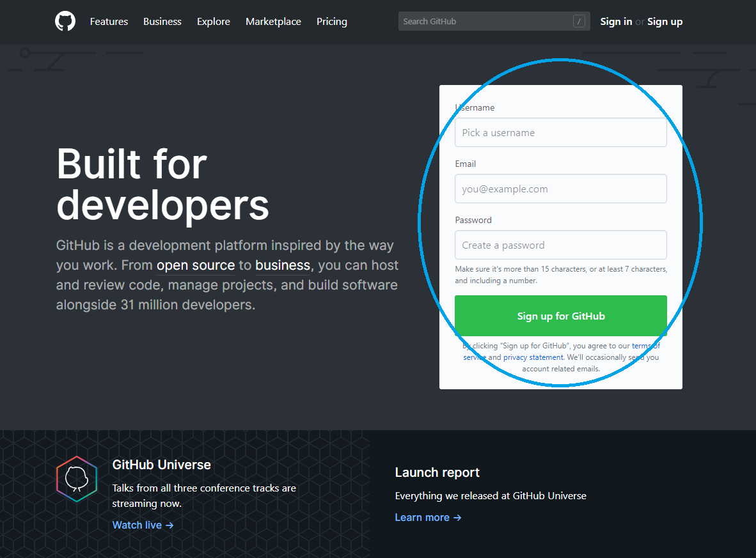The width and height of the screenshot is (756, 558).
Task: Click Learn more under Launch report
Action: click(428, 518)
